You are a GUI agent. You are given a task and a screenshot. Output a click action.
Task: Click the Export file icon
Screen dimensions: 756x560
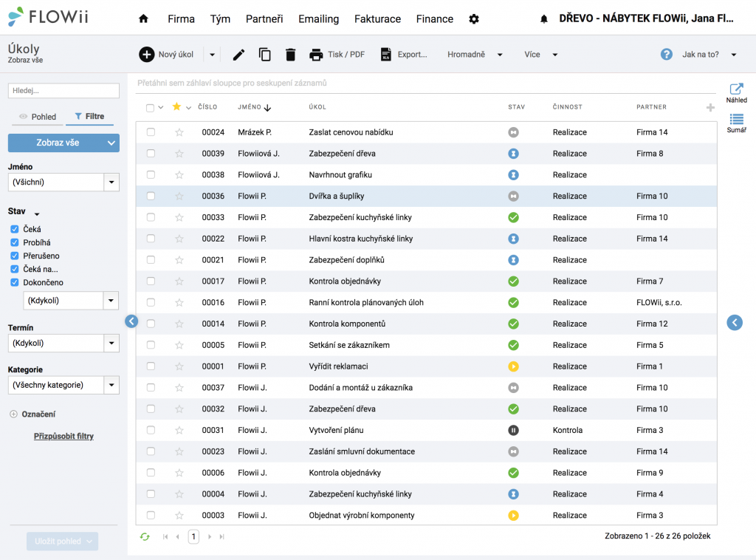tap(385, 55)
